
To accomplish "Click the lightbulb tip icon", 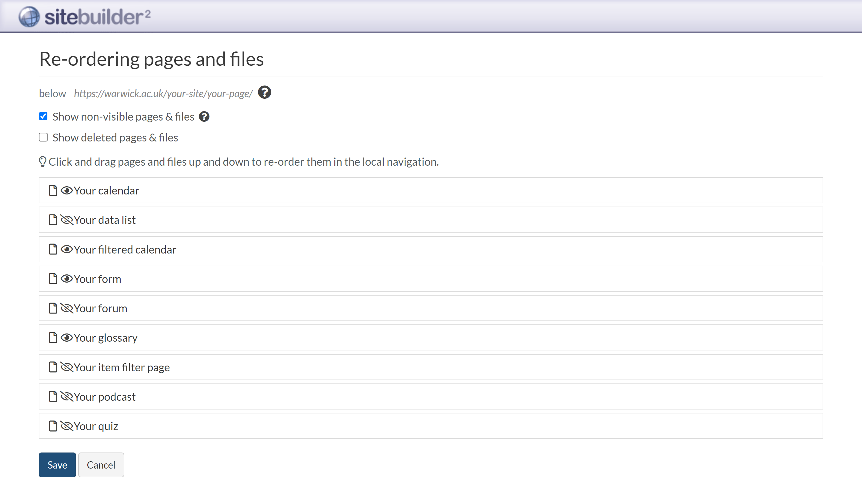I will pos(42,162).
